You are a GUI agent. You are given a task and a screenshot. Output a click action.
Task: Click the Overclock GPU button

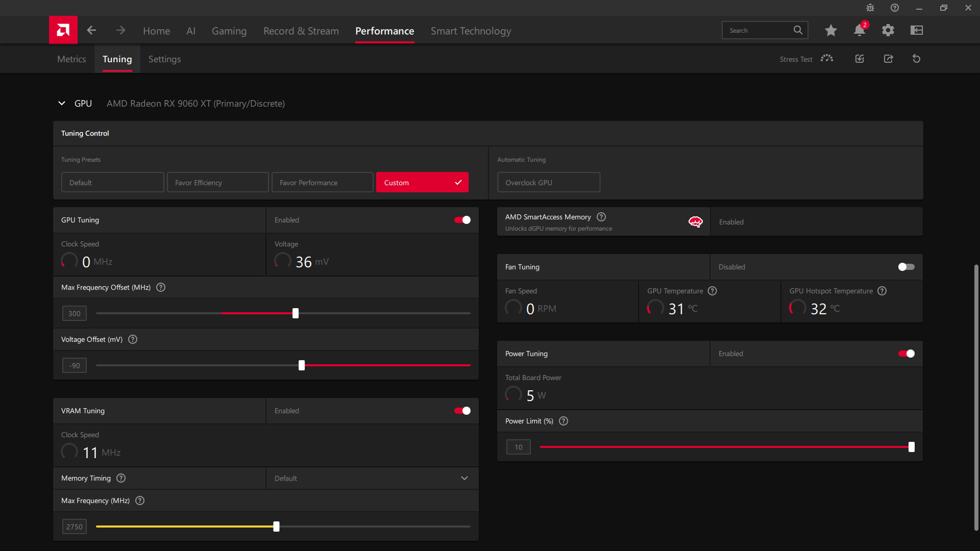tap(549, 182)
